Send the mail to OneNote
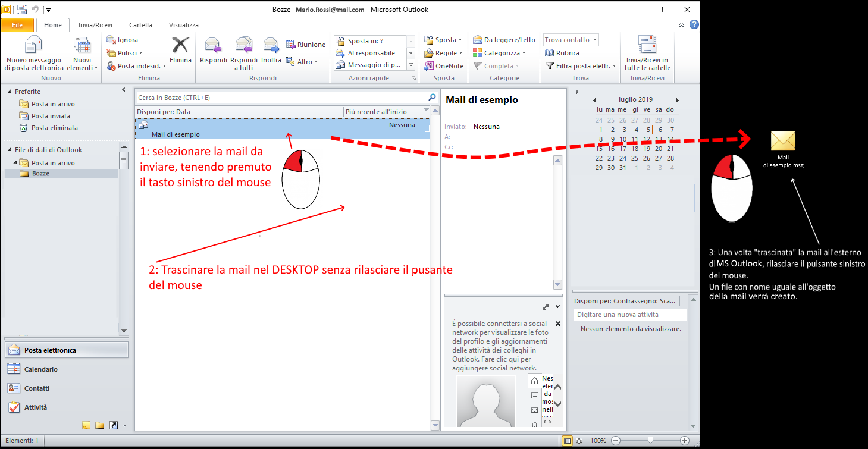The width and height of the screenshot is (868, 449). [444, 66]
